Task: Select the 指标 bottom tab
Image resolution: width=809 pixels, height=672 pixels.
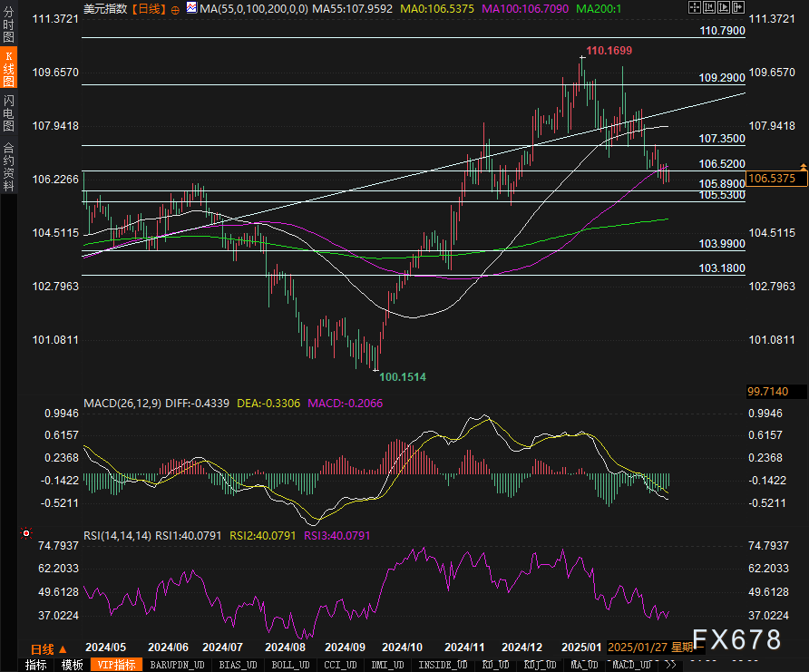Action: pos(35,665)
